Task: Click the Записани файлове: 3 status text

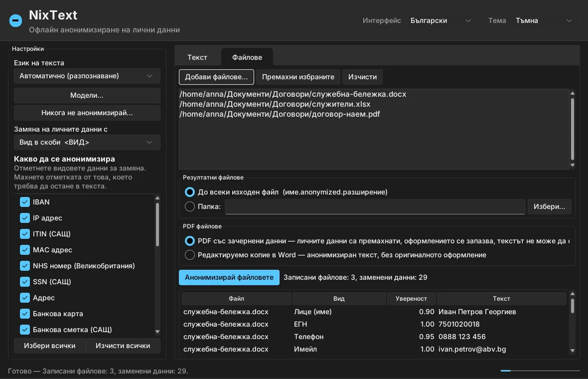Action: point(355,277)
